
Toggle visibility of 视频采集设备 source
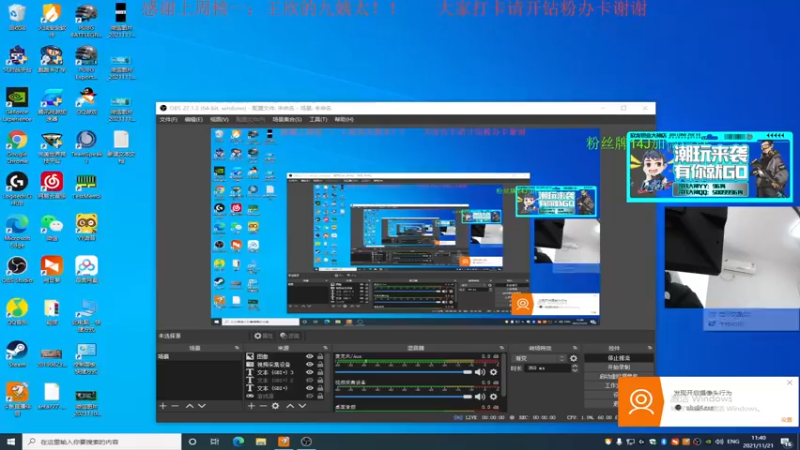click(309, 364)
